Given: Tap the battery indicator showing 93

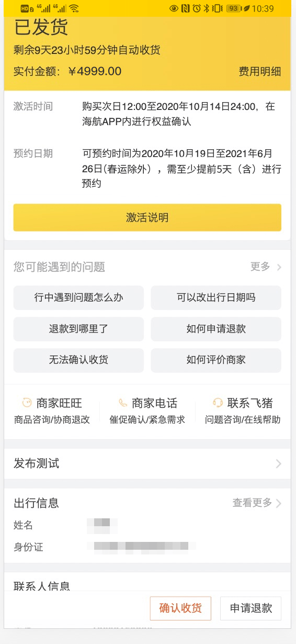Looking at the screenshot, I should pyautogui.click(x=233, y=8).
